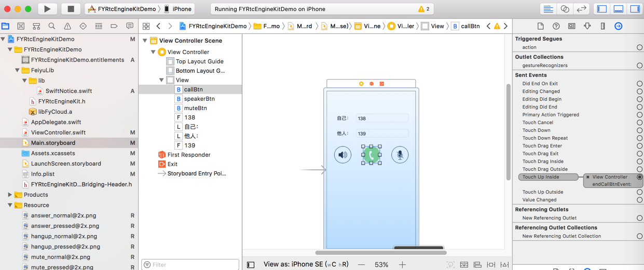Open the report navigator speech-bubble tab
This screenshot has width=644, height=270.
click(x=130, y=26)
